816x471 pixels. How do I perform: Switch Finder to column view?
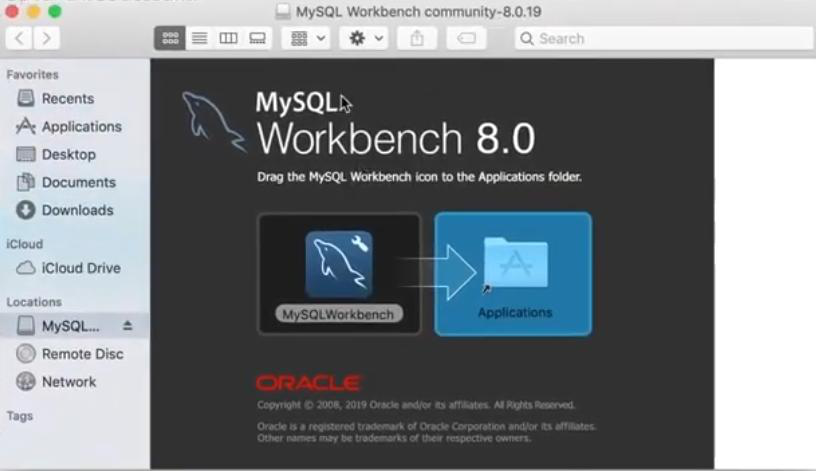pyautogui.click(x=228, y=39)
